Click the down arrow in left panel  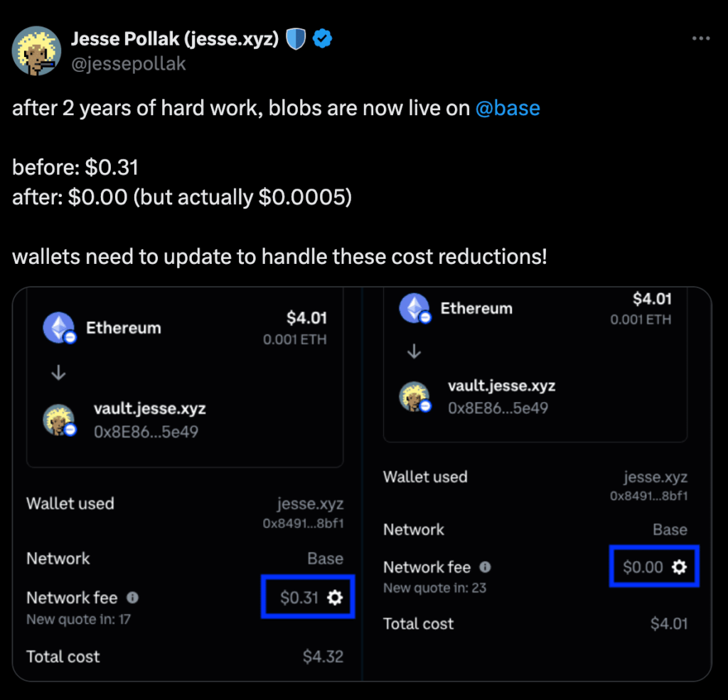(x=58, y=373)
